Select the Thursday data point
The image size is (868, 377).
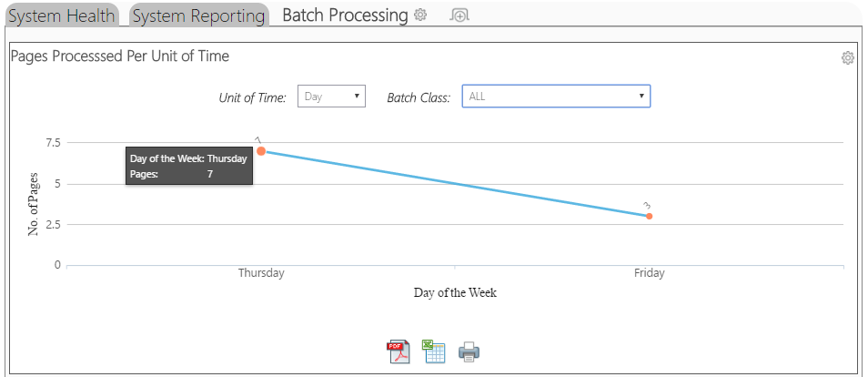click(x=261, y=151)
